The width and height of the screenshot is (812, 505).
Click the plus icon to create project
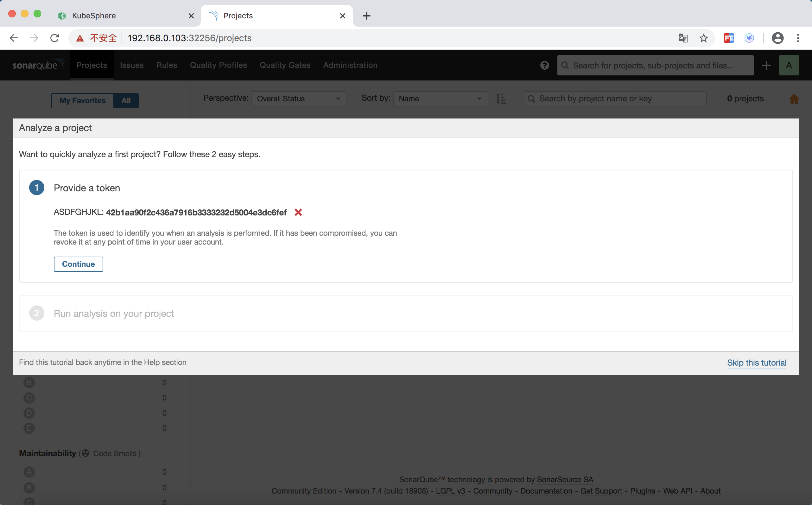(x=766, y=65)
